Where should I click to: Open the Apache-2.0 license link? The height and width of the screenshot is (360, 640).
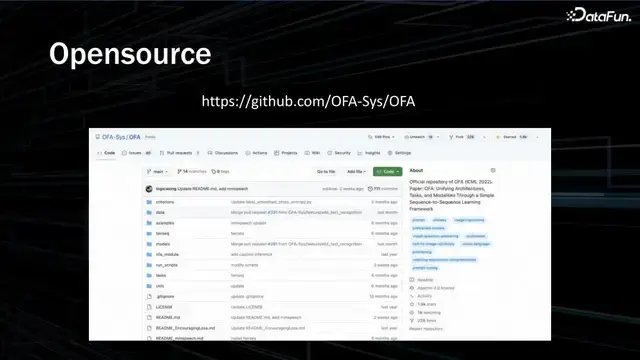pyautogui.click(x=436, y=288)
